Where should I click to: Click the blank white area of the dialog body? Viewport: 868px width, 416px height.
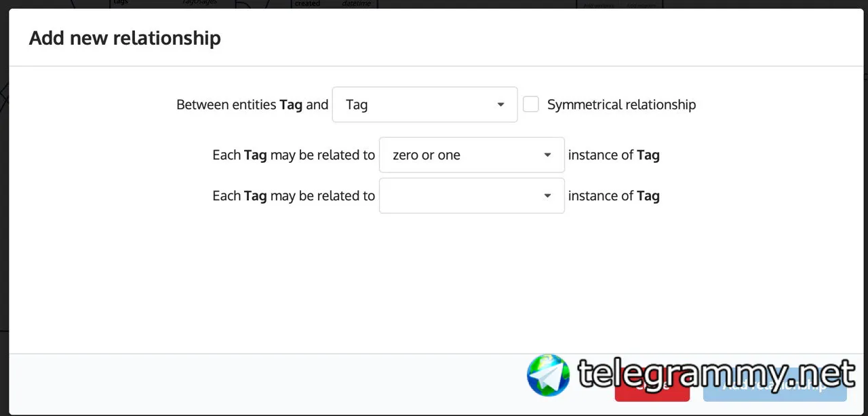pos(434,285)
